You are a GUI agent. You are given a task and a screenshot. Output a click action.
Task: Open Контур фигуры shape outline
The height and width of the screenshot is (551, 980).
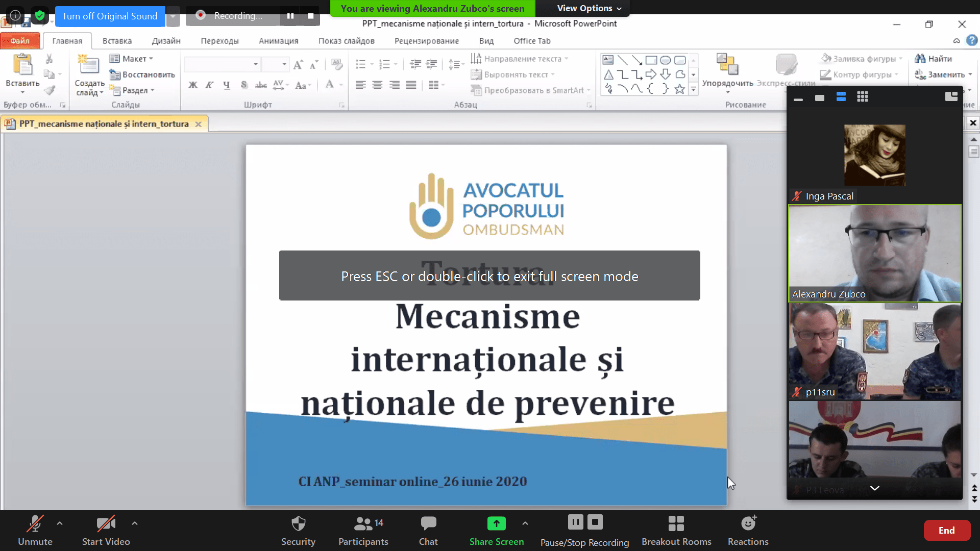(x=859, y=74)
